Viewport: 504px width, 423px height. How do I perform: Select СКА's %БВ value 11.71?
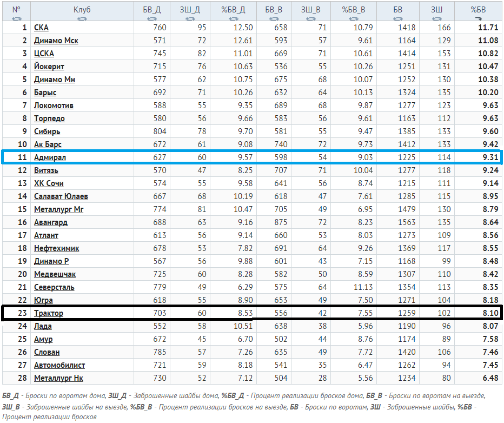coord(488,28)
